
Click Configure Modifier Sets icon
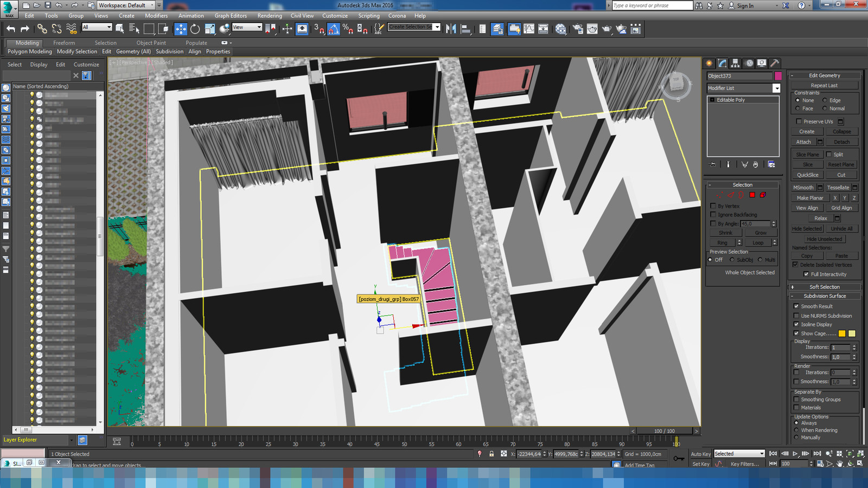(x=771, y=164)
